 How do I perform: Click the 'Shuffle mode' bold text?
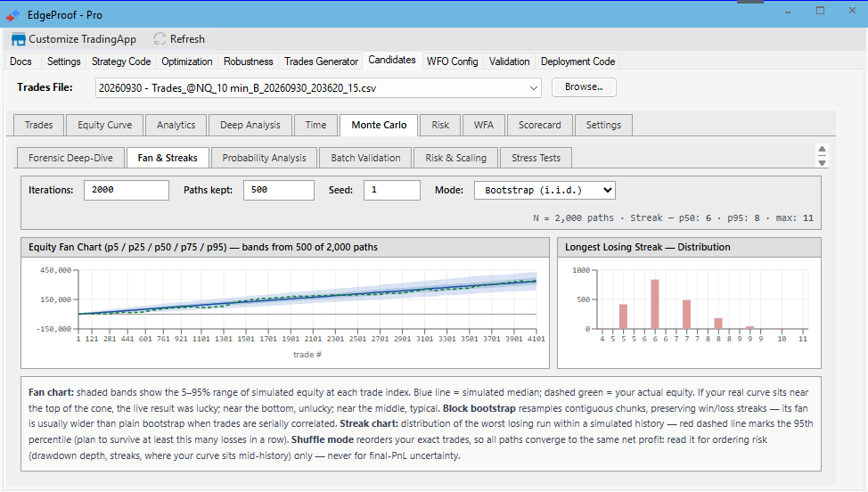coord(323,440)
